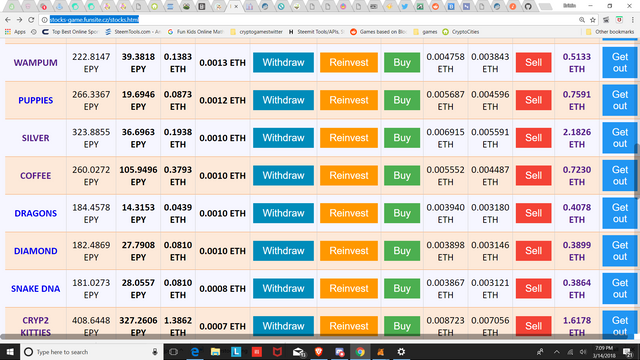Viewport: 640px width, 360px height.
Task: Activate Cortana microphone in taskbar
Action: point(155,352)
